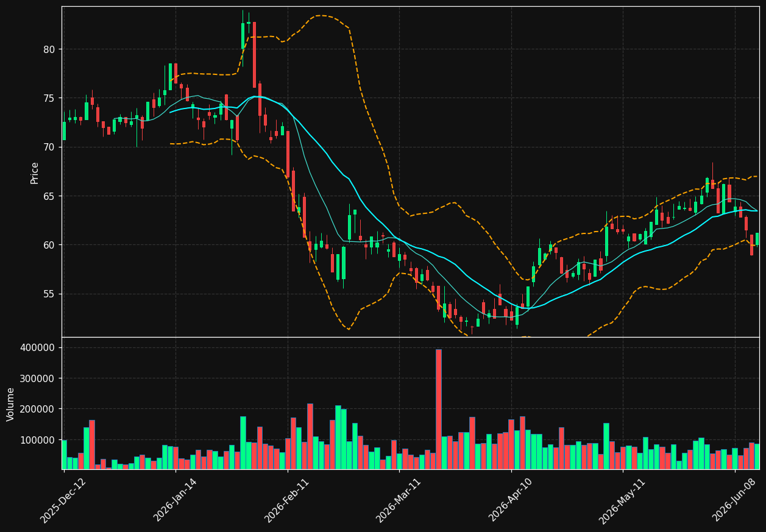766x532 pixels.
Task: Click the price tick label 70
Action: (x=49, y=147)
